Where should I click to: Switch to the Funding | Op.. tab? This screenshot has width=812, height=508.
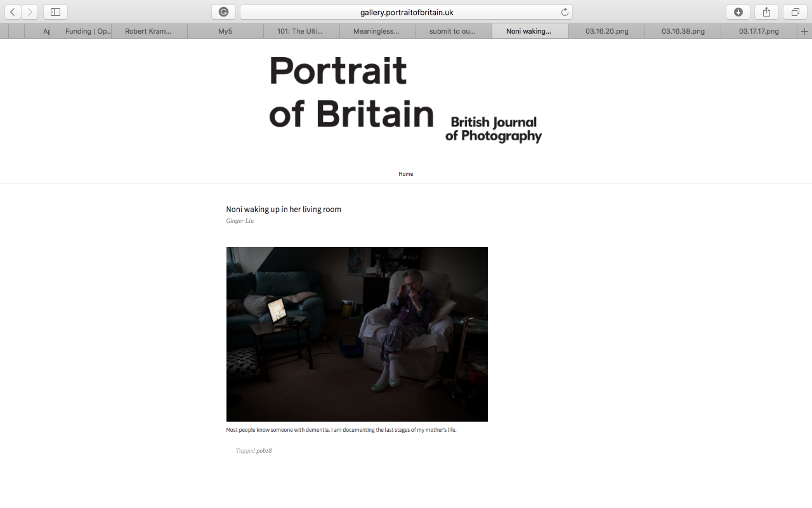click(x=81, y=31)
